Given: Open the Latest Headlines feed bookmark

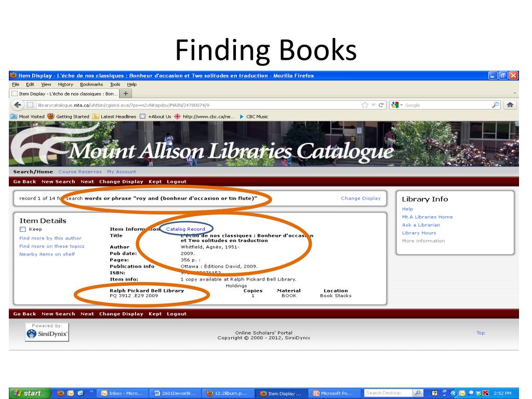Looking at the screenshot, I should click(114, 116).
